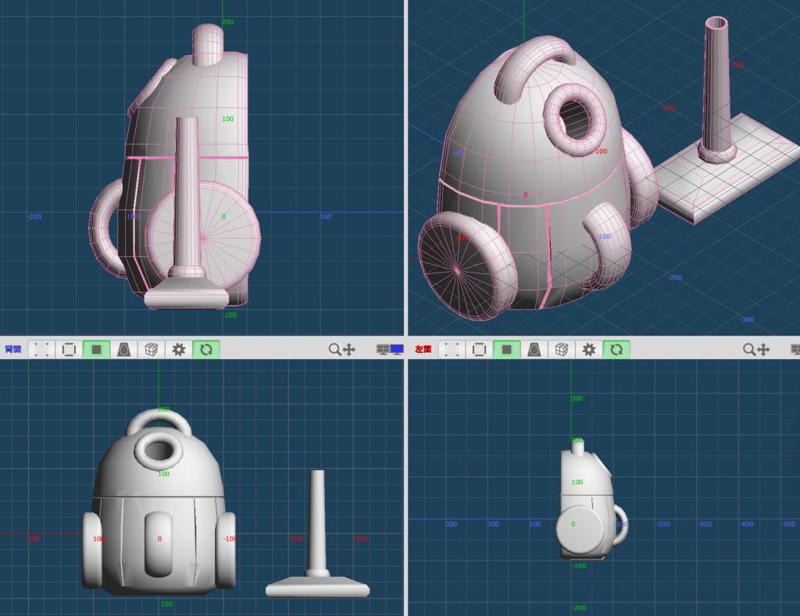The image size is (800, 616).
Task: Select the zoom magnifier in the left view toolbar
Action: point(747,349)
